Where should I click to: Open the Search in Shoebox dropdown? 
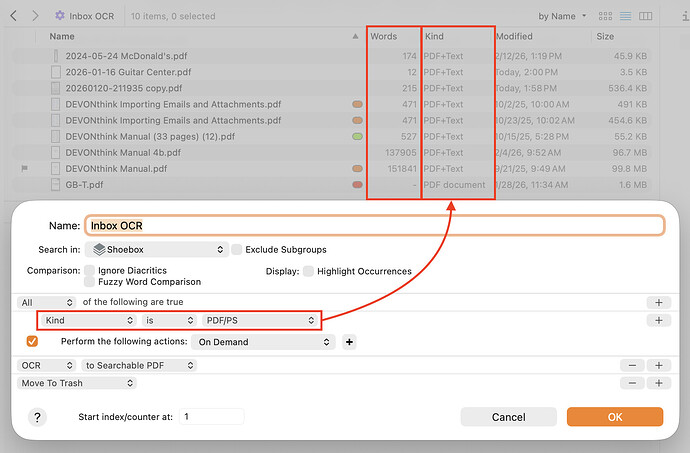click(x=156, y=249)
